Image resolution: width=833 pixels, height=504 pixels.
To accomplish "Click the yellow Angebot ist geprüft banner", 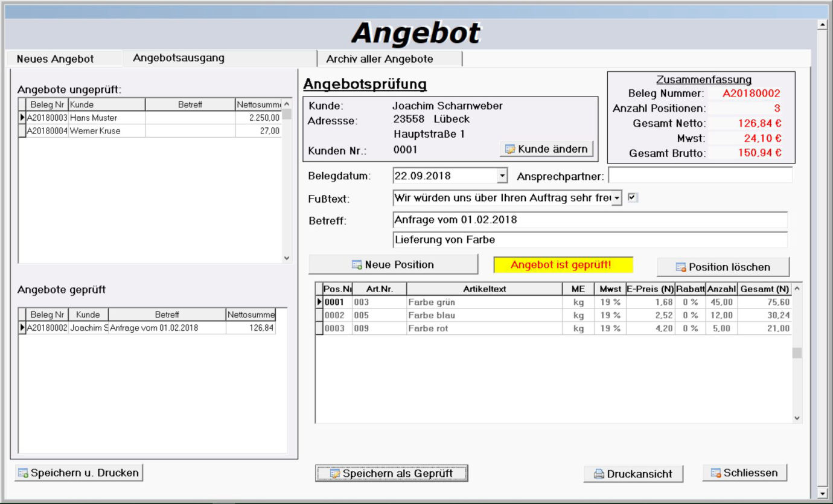I will click(x=563, y=265).
